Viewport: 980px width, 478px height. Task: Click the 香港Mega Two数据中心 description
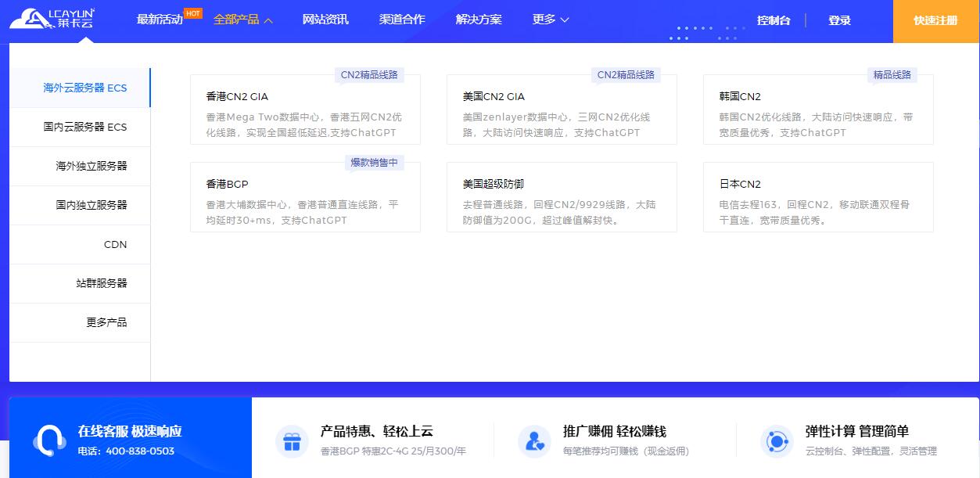tap(304, 125)
